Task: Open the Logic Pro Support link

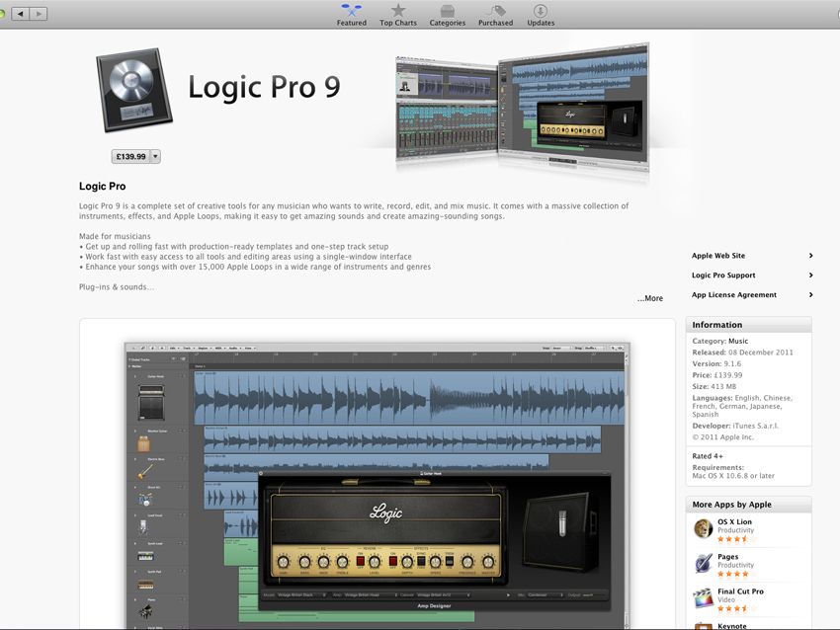Action: pyautogui.click(x=723, y=276)
